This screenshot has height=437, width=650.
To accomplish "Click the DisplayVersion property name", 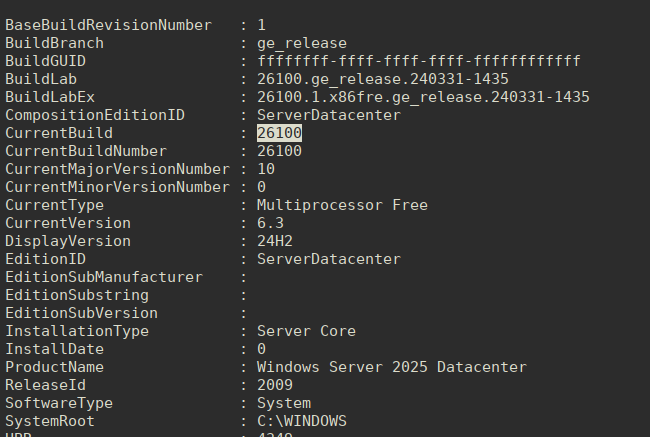I will click(x=68, y=241).
